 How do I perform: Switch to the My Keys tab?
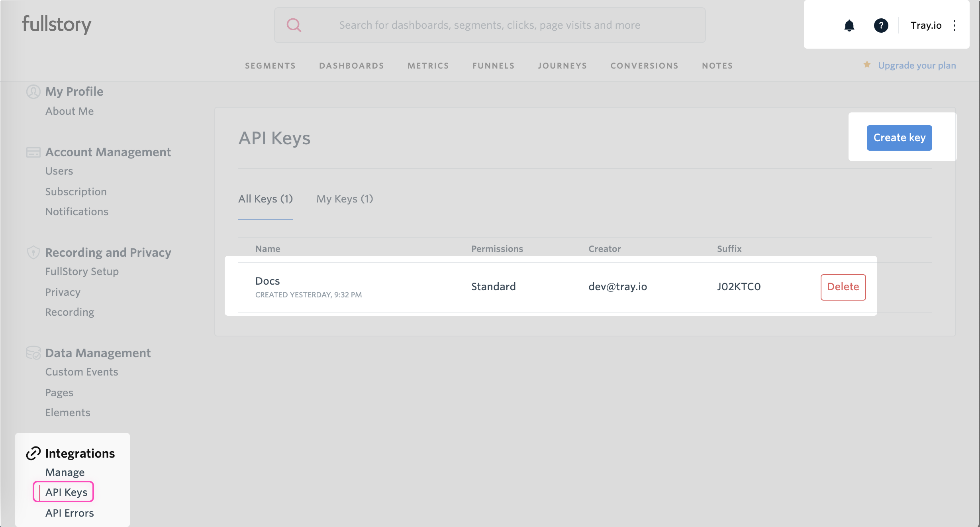pyautogui.click(x=344, y=199)
